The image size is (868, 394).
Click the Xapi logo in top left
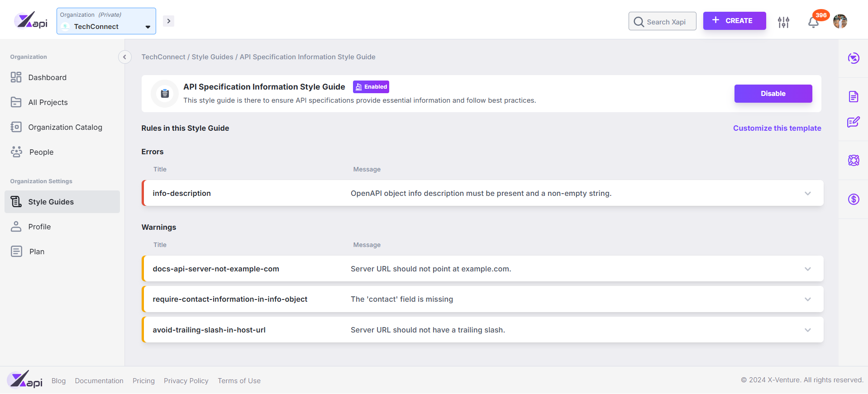click(31, 21)
